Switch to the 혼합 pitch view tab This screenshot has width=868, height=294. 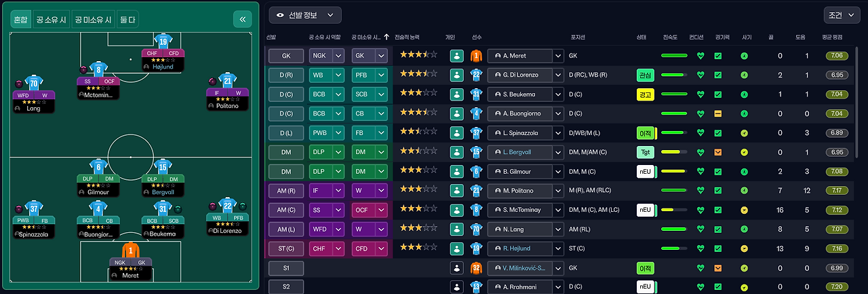point(20,20)
